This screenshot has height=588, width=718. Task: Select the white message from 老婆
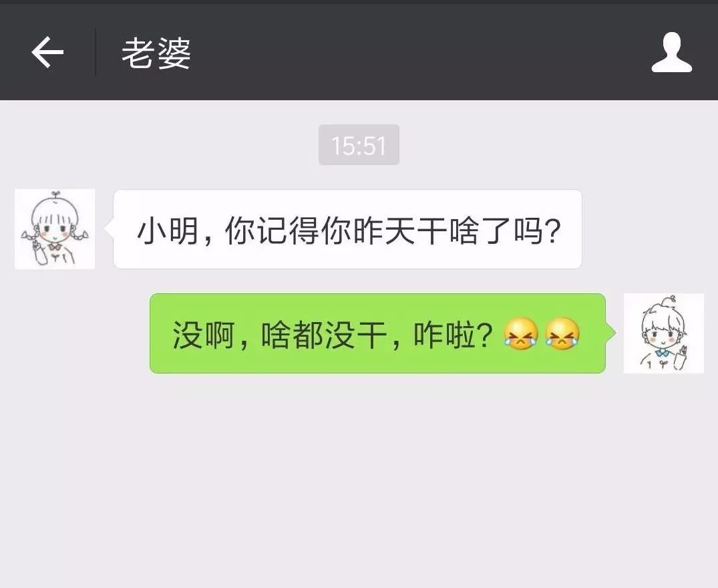[347, 229]
